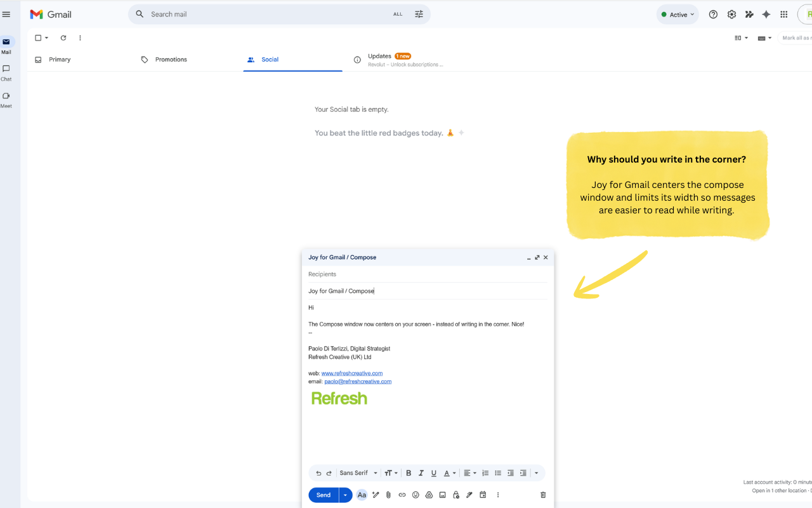Click Send to deliver the email

tap(322, 495)
